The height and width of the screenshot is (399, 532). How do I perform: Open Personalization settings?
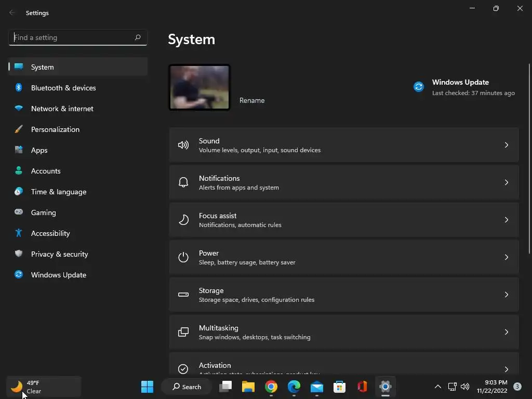pyautogui.click(x=78, y=129)
